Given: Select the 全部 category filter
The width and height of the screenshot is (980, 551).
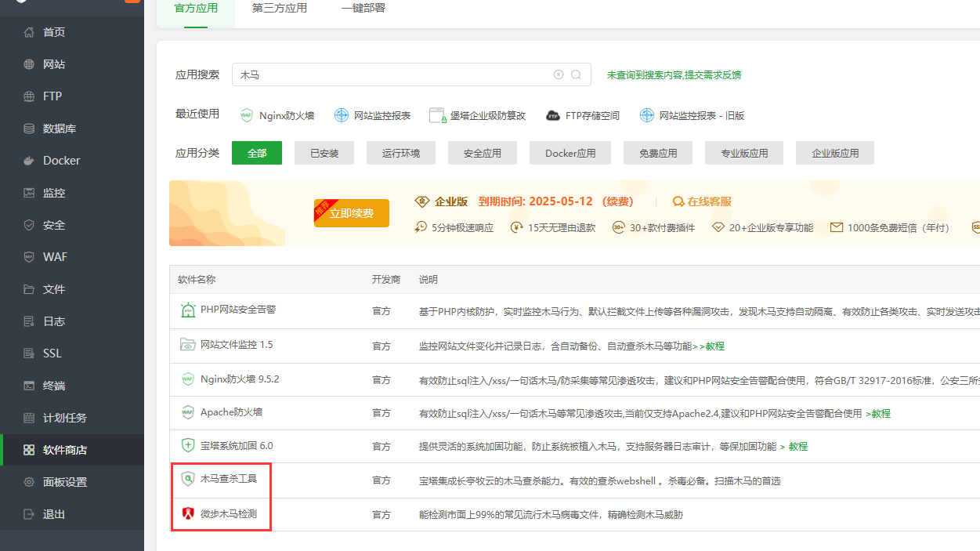Looking at the screenshot, I should tap(257, 153).
